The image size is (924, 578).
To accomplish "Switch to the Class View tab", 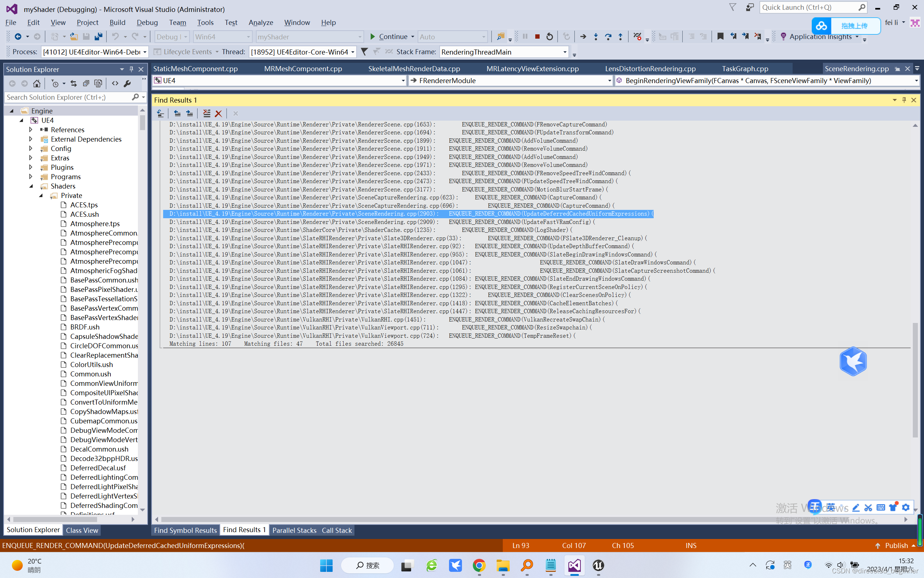I will (x=82, y=530).
